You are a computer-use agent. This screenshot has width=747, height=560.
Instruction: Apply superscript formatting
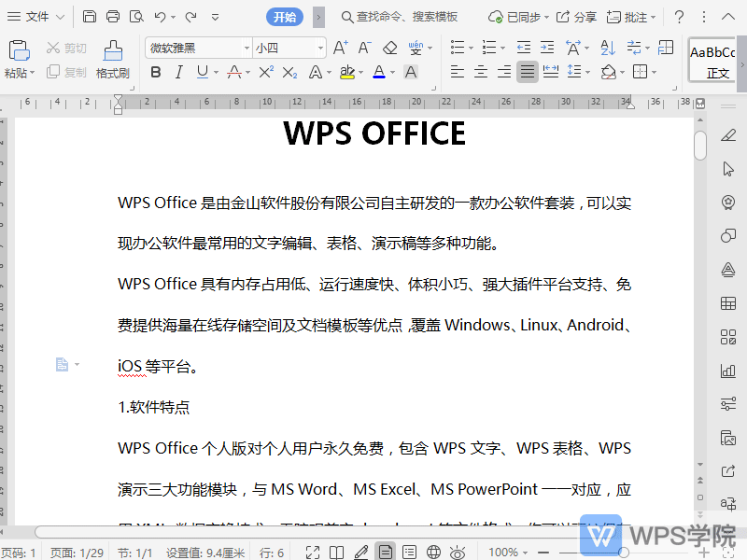(266, 72)
